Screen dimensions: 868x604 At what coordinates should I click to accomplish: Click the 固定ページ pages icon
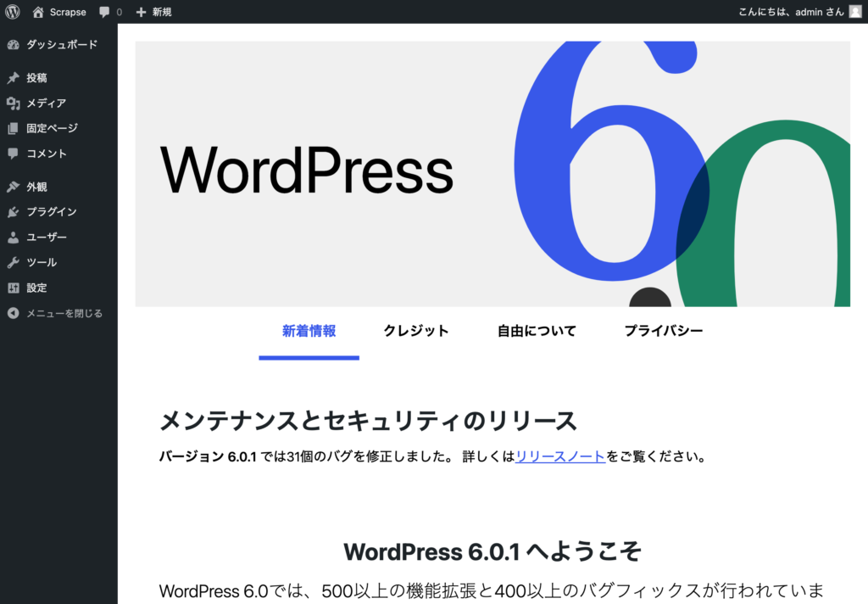click(x=14, y=129)
